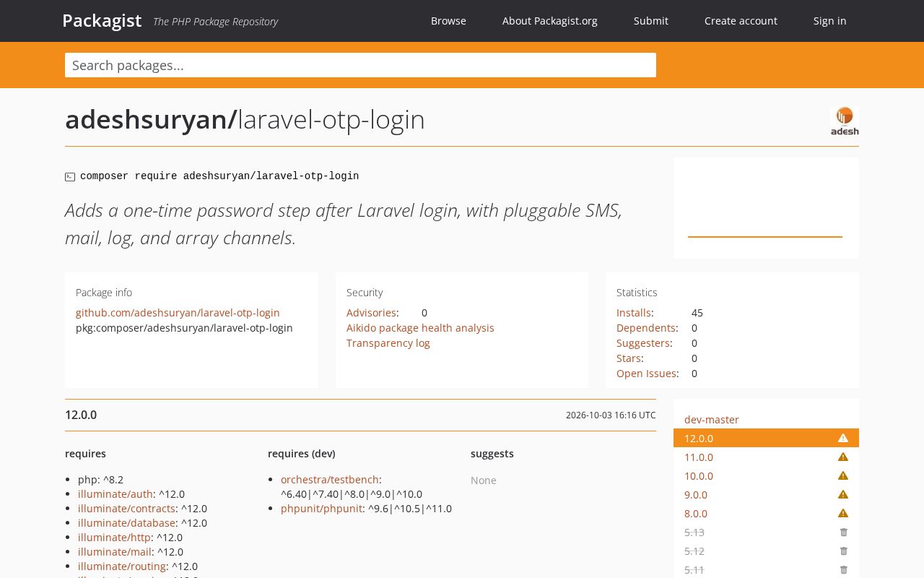Viewport: 924px width, 578px height.
Task: Open the Open Issues link
Action: click(646, 374)
